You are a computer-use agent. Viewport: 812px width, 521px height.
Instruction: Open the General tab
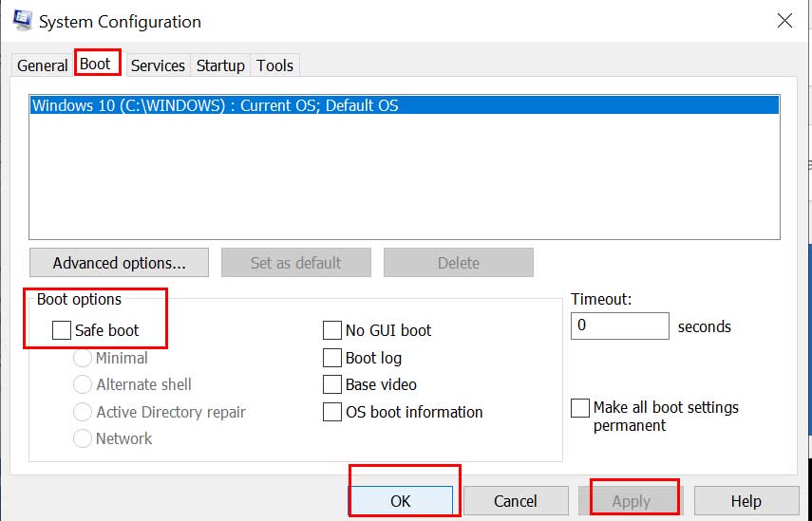coord(42,65)
